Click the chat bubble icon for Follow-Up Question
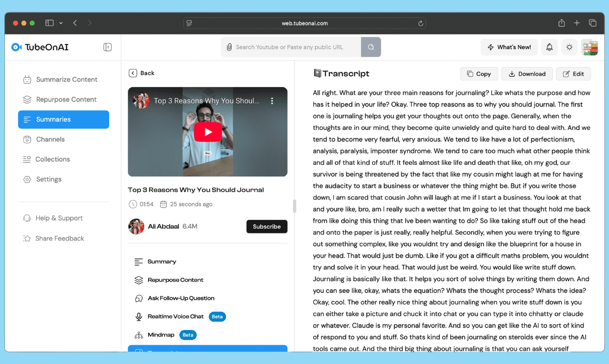The image size is (609, 364). (x=139, y=298)
